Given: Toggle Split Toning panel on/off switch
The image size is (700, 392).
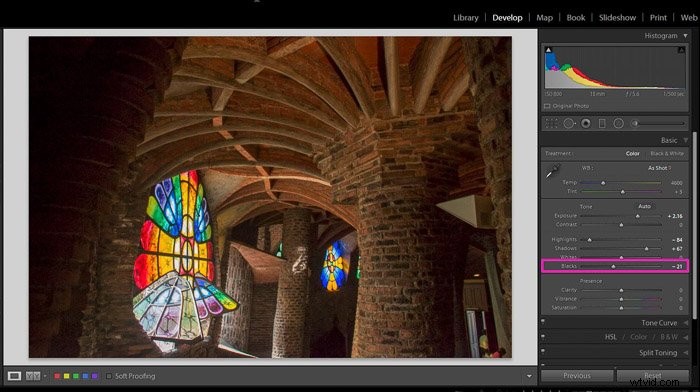Looking at the screenshot, I should 543,351.
